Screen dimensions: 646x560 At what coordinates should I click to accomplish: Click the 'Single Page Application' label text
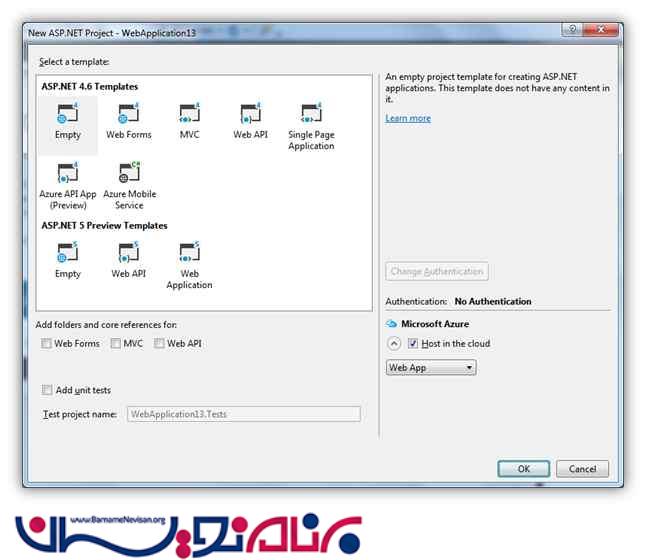click(311, 140)
